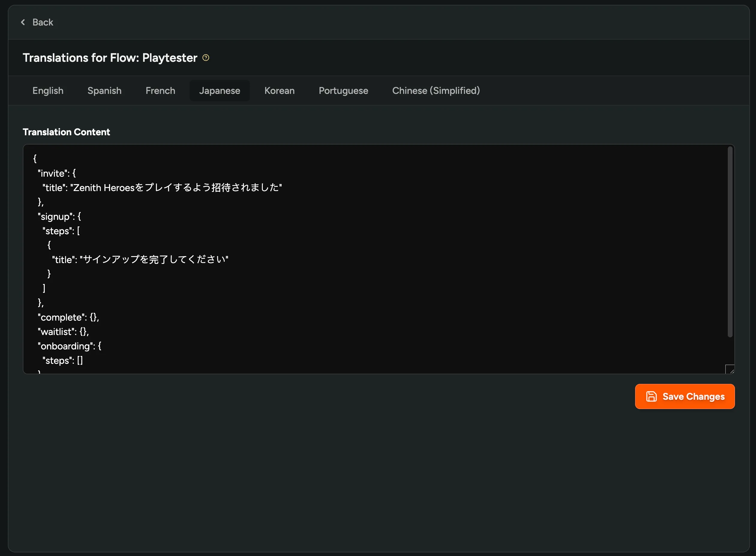Click the back chevron arrow icon
756x556 pixels.
click(23, 22)
